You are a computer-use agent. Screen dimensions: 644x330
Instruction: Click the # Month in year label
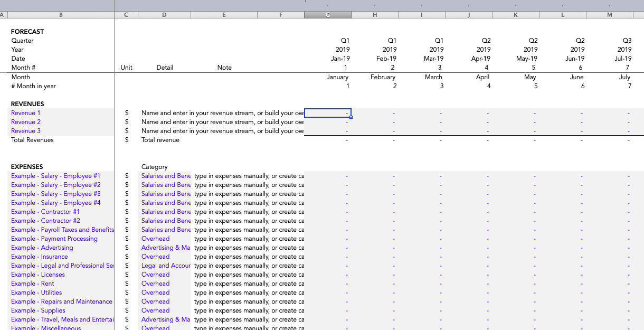(33, 86)
